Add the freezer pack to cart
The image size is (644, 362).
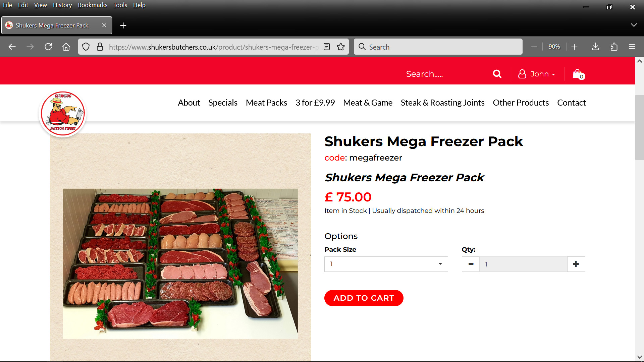[x=364, y=298]
